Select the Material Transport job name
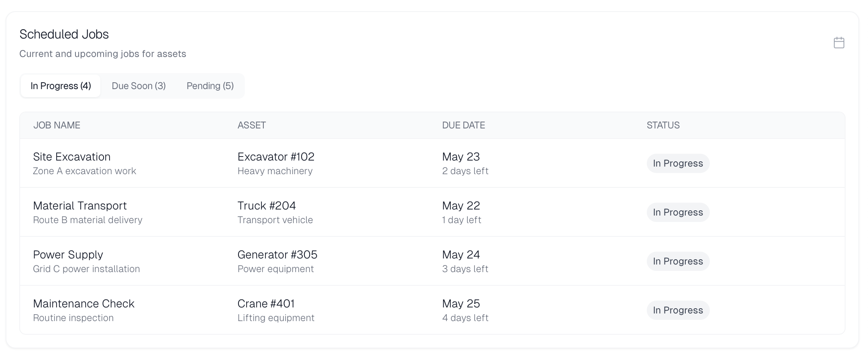868x358 pixels. [80, 205]
